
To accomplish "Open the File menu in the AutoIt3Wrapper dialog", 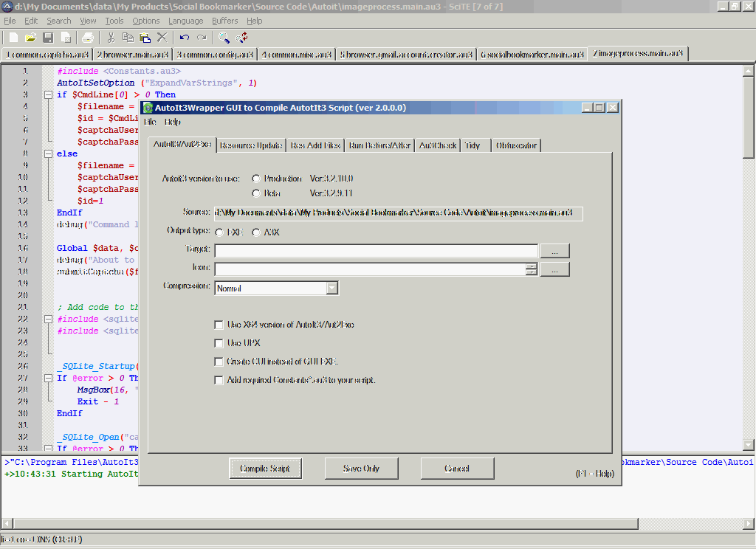I will [150, 122].
